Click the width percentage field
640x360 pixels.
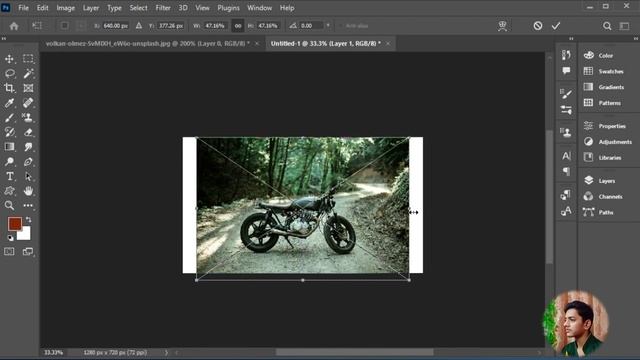(216, 26)
